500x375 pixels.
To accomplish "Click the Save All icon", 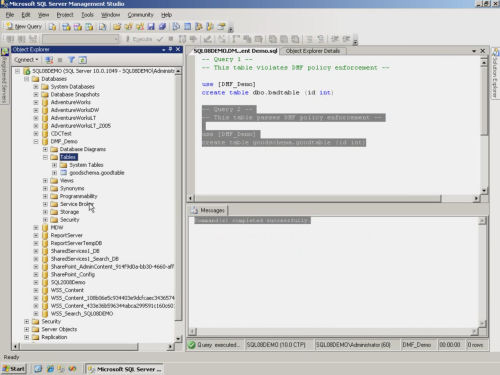I will pyautogui.click(x=162, y=27).
